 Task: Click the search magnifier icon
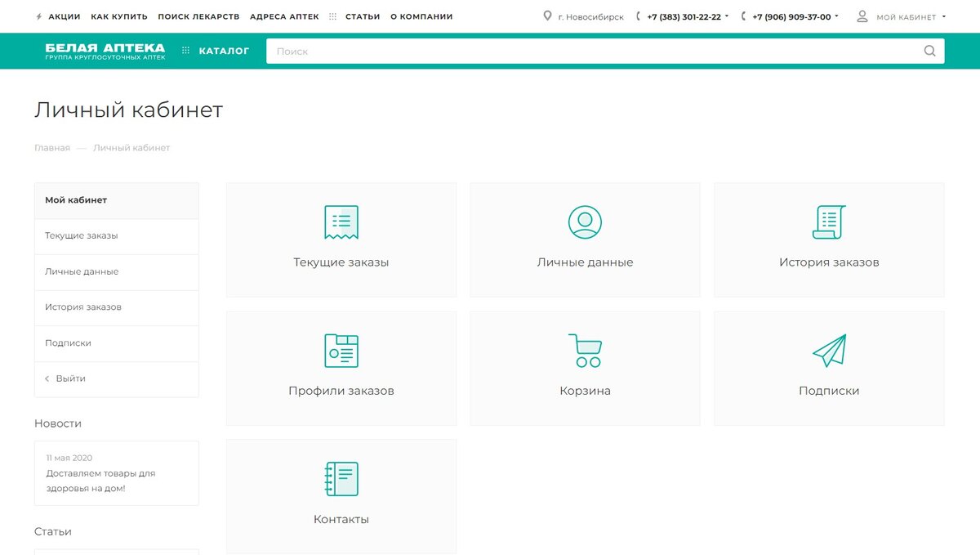(x=929, y=51)
